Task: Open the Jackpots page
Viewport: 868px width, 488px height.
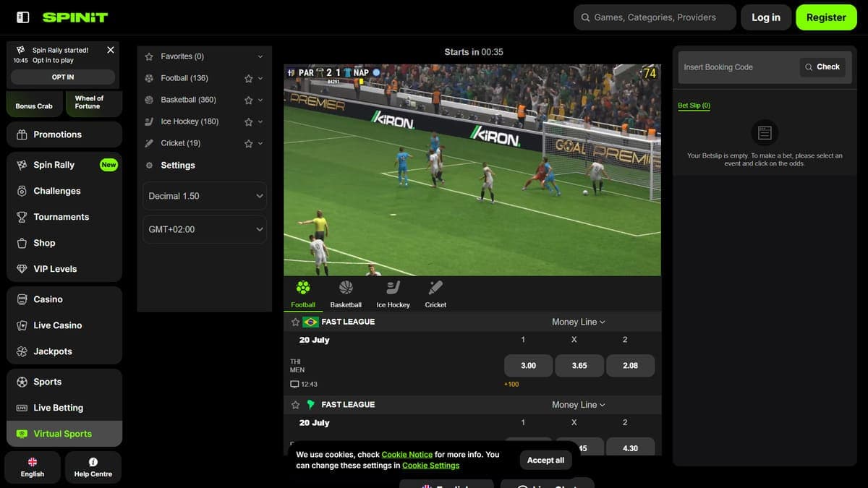Action: (64, 351)
